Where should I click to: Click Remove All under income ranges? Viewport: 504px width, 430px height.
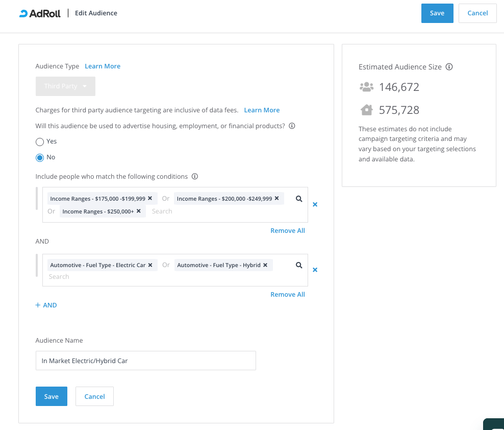pos(287,231)
